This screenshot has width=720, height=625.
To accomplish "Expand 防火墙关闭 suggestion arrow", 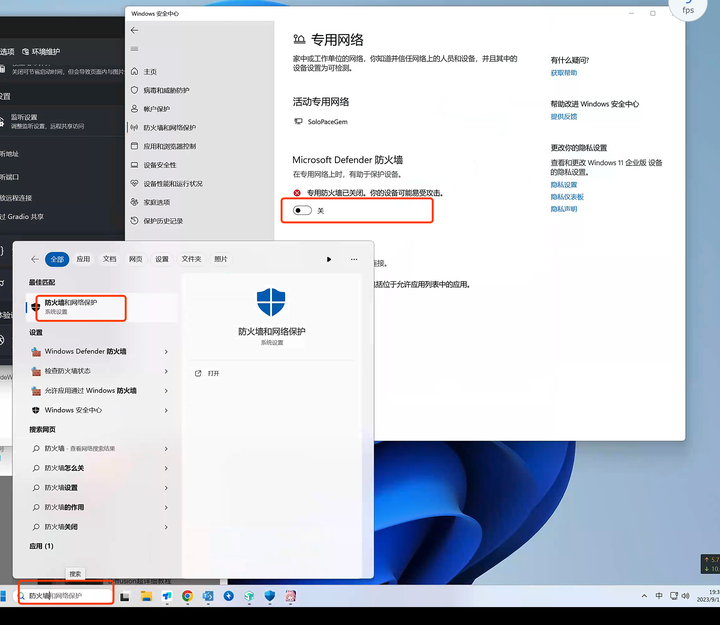I will [x=166, y=527].
